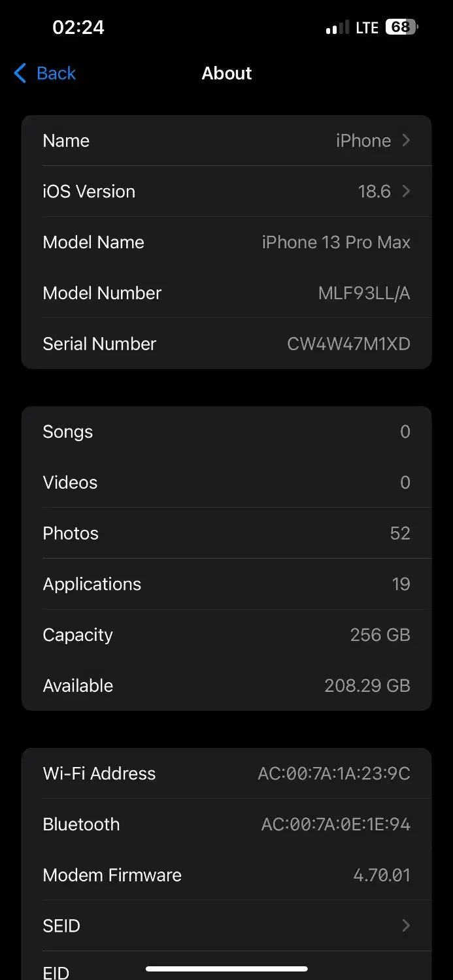This screenshot has width=453, height=980.
Task: Tap the Model Number value MLF93LL/A
Action: click(x=364, y=293)
